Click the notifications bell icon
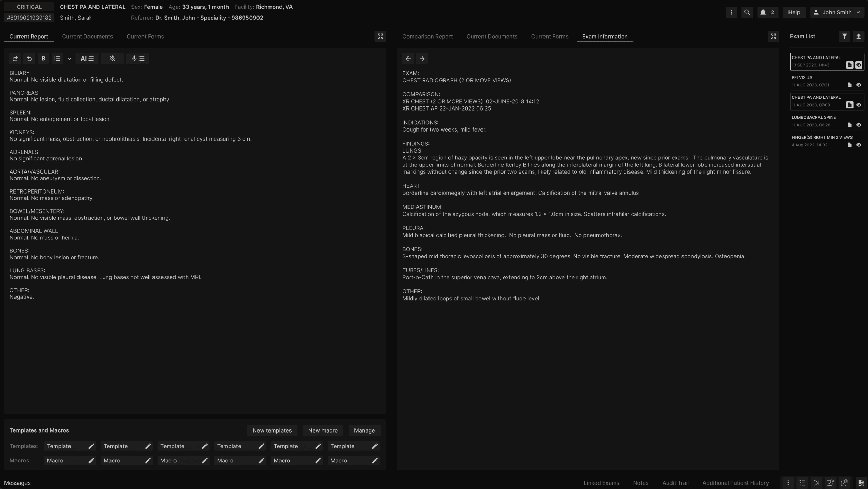The height and width of the screenshot is (489, 868). (763, 12)
